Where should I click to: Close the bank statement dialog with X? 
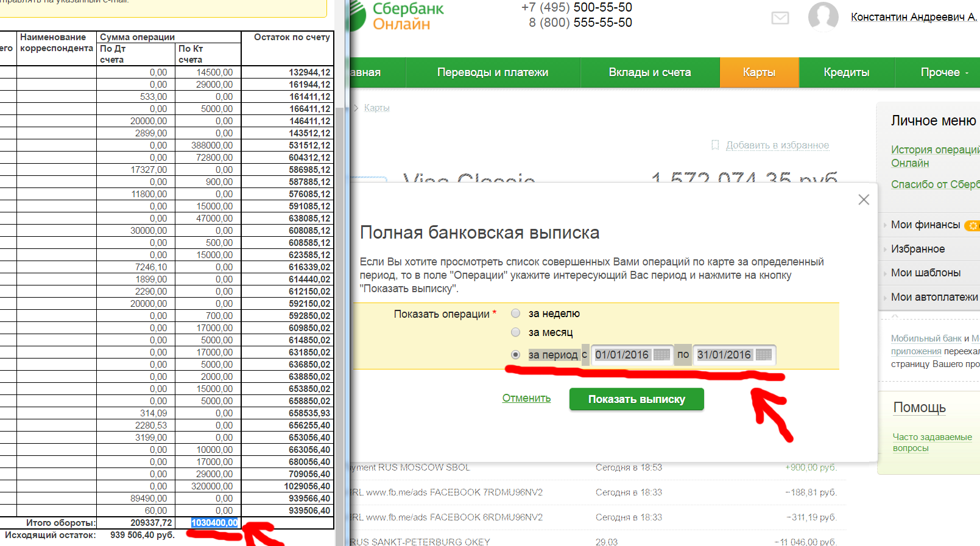(864, 200)
